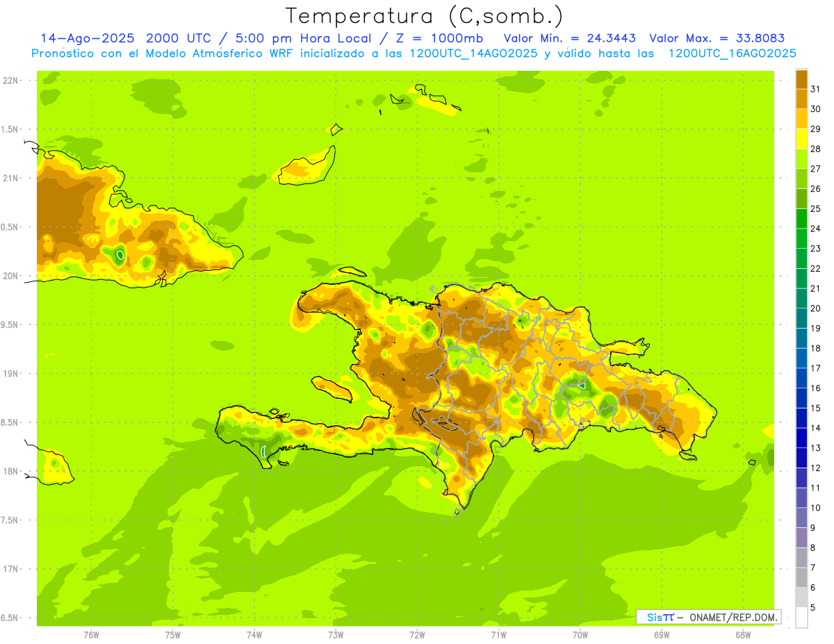Click the "76W" longitude label
The width and height of the screenshot is (834, 644).
(x=91, y=635)
